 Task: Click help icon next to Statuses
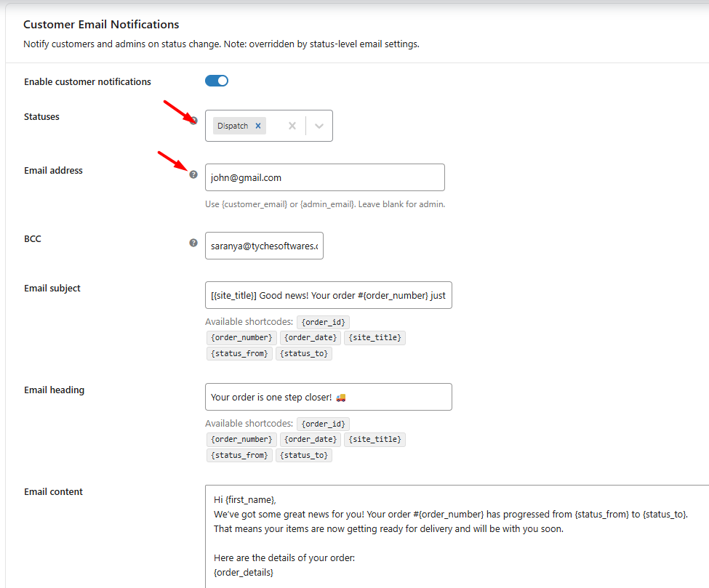point(193,120)
